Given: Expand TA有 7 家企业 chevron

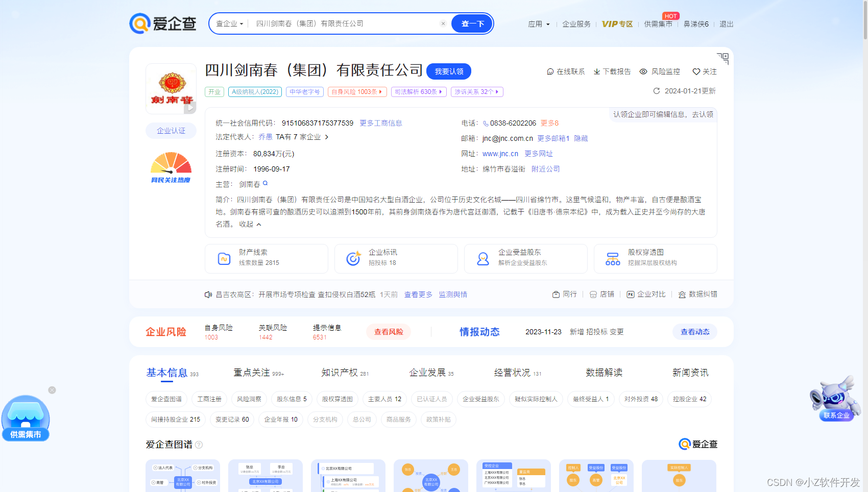Looking at the screenshot, I should (x=327, y=137).
